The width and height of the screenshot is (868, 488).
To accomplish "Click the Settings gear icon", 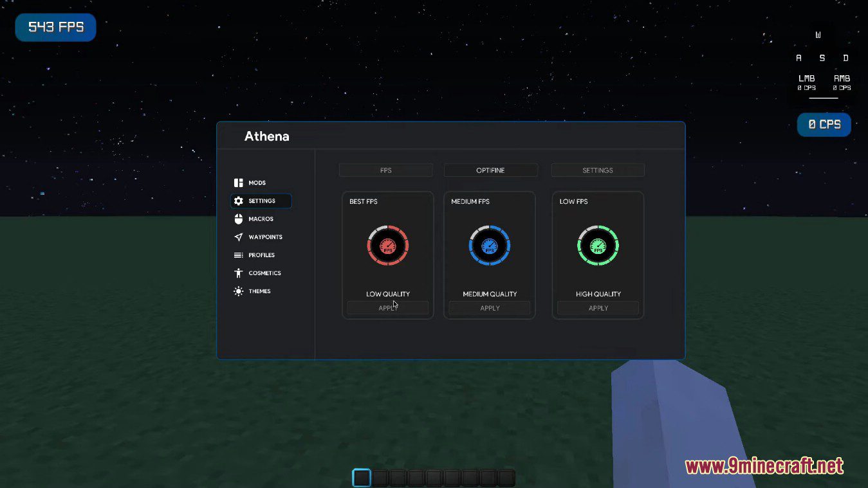I will 239,201.
